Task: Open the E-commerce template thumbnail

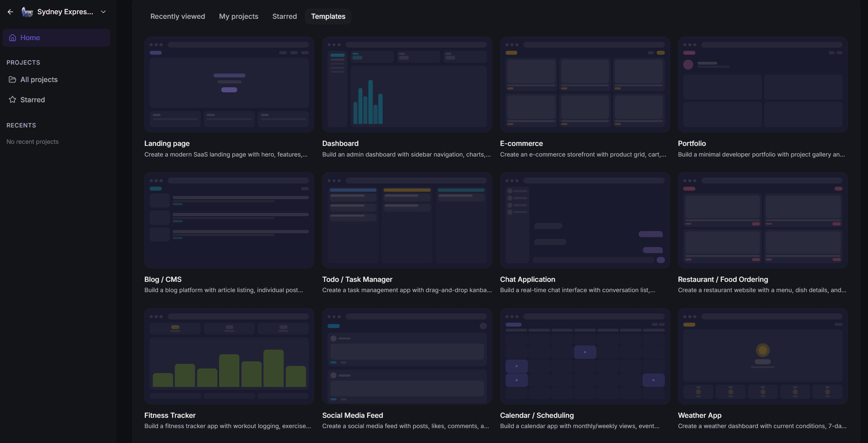Action: pos(585,84)
